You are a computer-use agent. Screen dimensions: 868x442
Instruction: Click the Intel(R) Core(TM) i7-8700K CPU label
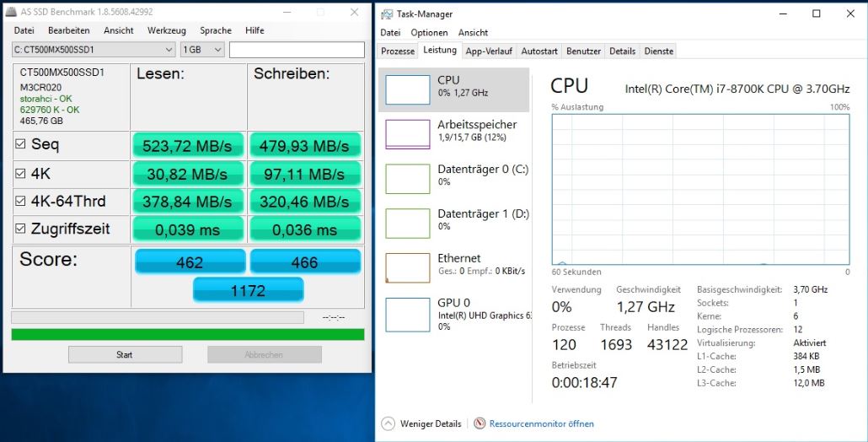pos(737,89)
